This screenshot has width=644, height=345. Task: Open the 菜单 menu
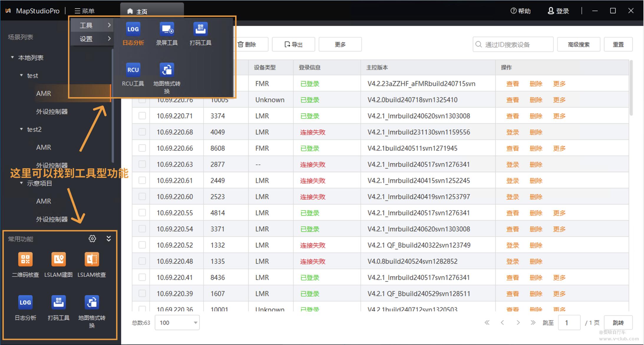pos(85,11)
